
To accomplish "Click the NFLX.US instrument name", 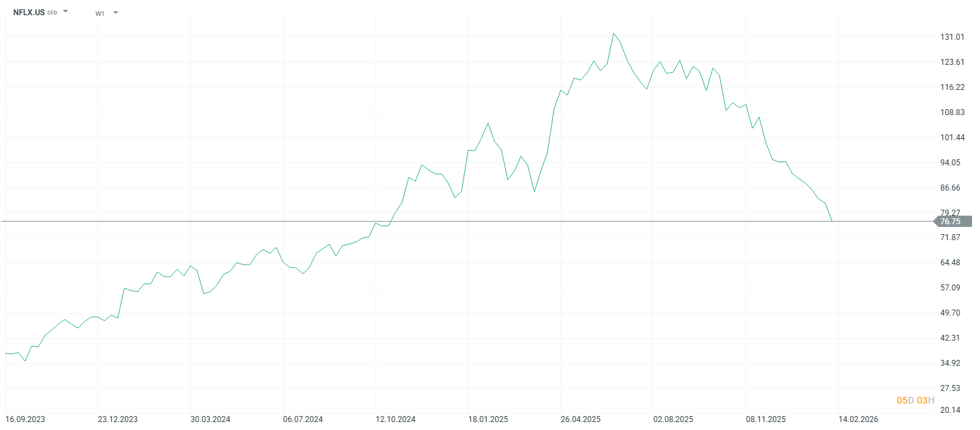I will [x=29, y=13].
